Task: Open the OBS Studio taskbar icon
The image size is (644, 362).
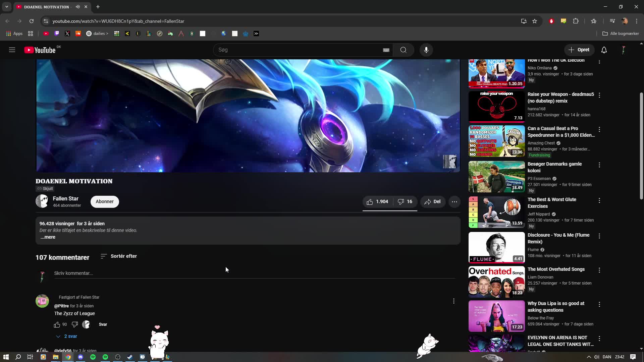Action: click(118, 357)
